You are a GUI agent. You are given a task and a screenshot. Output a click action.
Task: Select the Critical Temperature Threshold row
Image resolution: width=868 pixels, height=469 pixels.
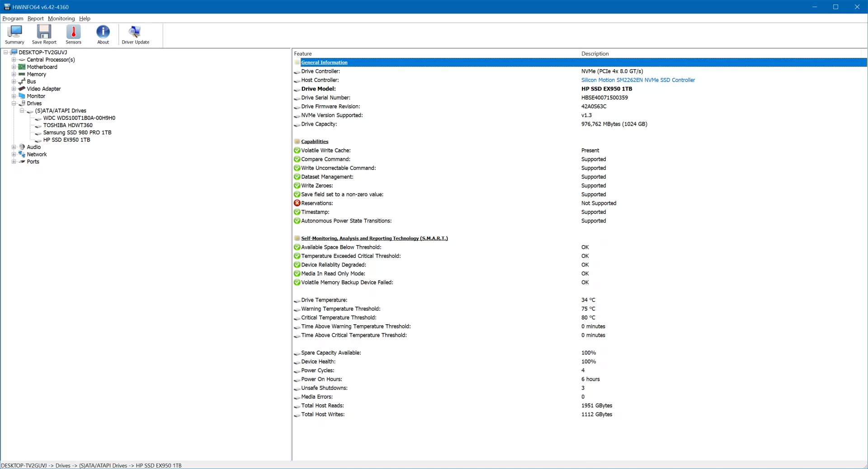click(580, 317)
